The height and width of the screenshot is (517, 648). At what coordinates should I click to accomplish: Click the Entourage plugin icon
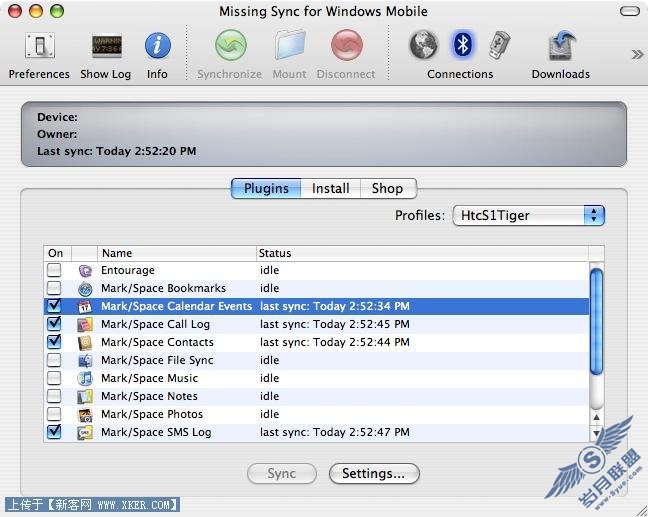(x=85, y=271)
